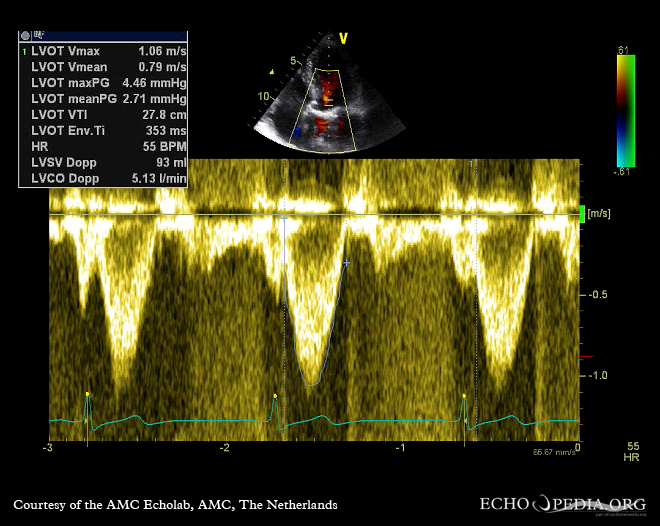The height and width of the screenshot is (526, 660).
Task: Click the round icon in measurement panel header
Action: [25, 35]
